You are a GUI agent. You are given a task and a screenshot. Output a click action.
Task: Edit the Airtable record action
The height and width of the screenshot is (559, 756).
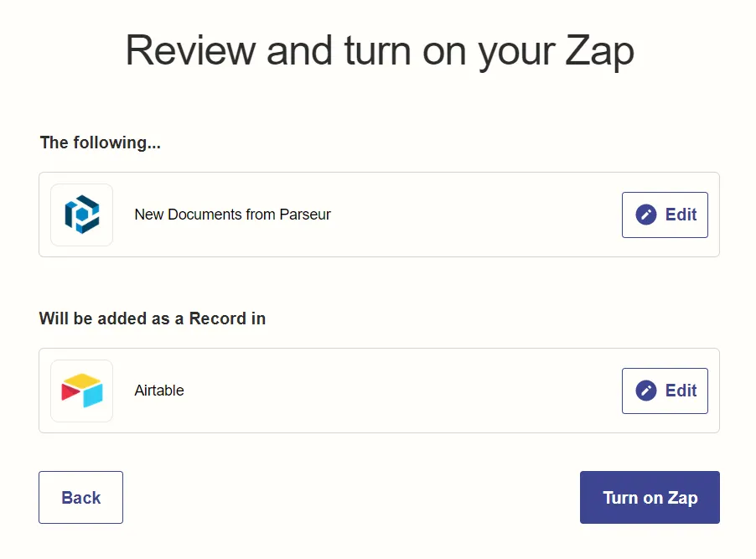(x=665, y=391)
